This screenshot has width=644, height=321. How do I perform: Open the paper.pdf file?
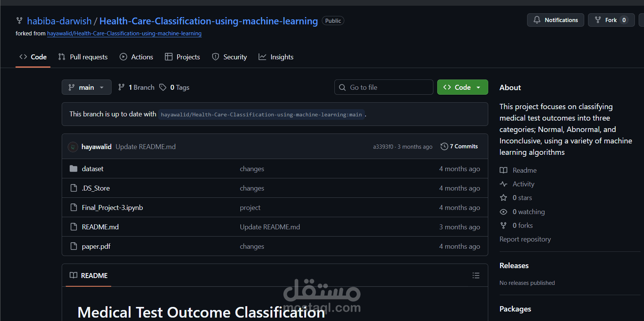click(x=96, y=246)
